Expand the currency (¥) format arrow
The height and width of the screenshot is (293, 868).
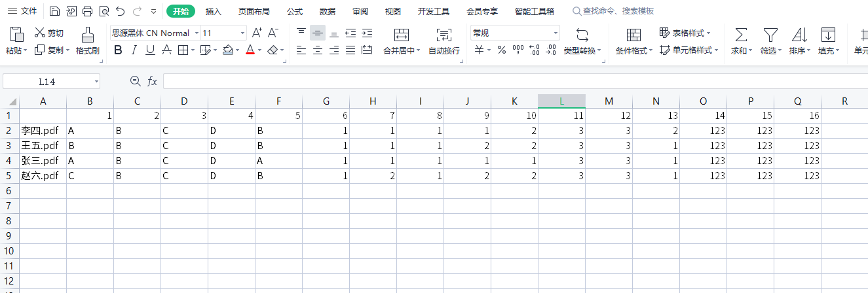[489, 50]
